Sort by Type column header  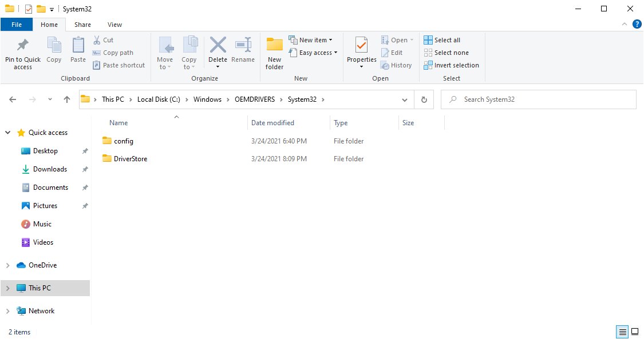[341, 122]
